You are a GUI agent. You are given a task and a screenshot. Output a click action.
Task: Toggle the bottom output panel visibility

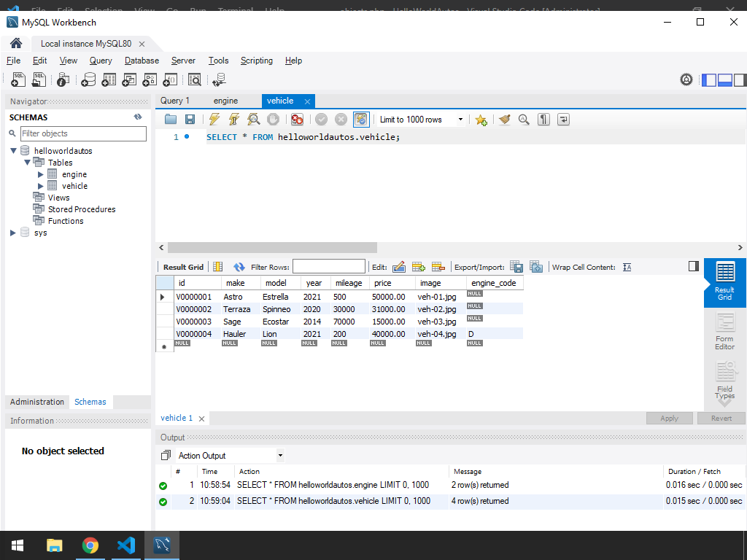coord(724,79)
